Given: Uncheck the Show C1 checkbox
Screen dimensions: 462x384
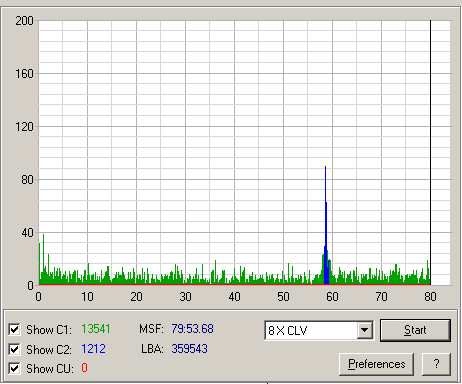Looking at the screenshot, I should (14, 329).
